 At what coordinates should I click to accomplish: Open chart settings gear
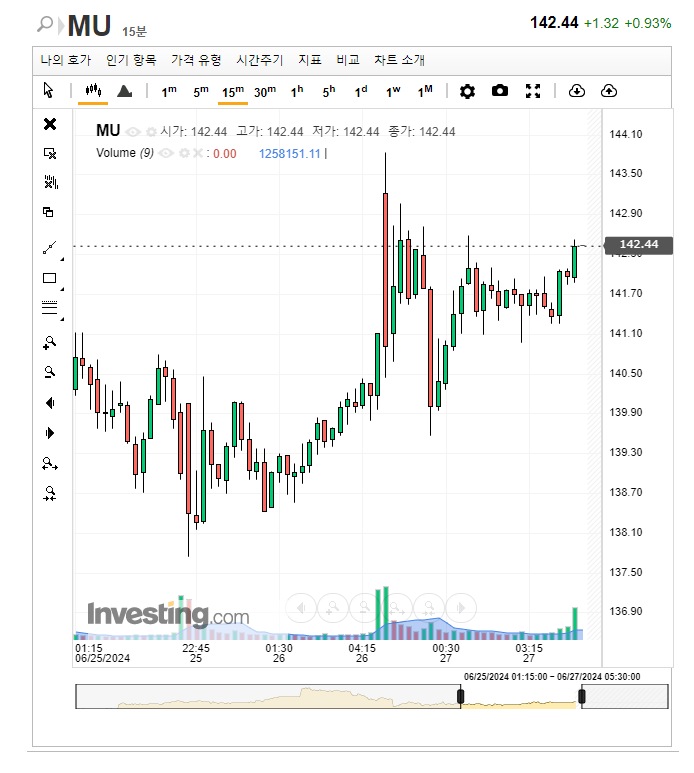(467, 91)
